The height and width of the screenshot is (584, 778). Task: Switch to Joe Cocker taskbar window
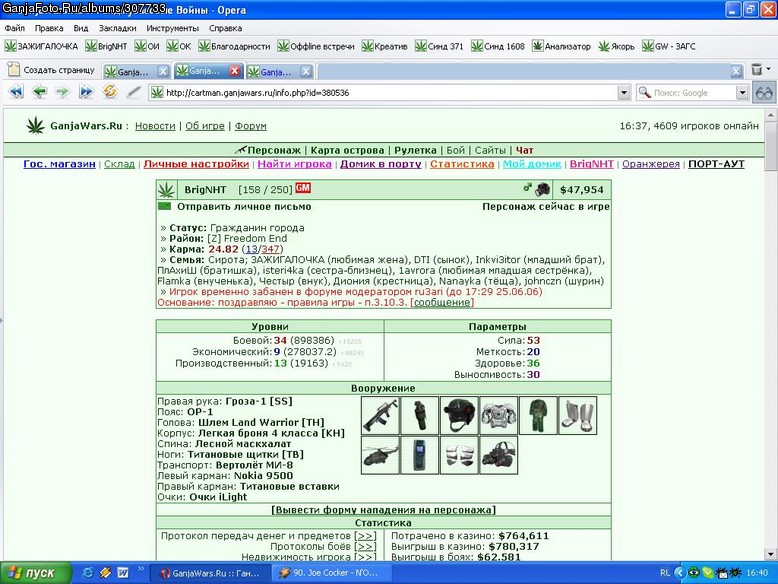pyautogui.click(x=331, y=573)
